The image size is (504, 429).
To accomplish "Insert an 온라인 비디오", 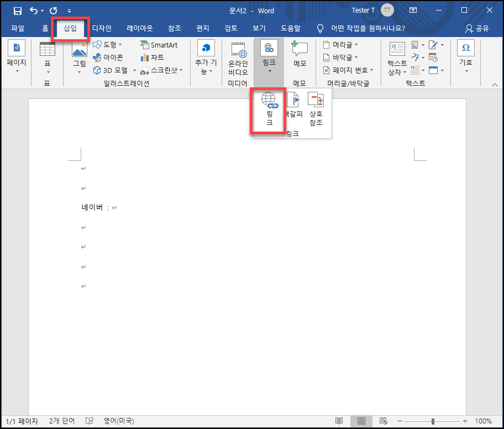I will [238, 59].
